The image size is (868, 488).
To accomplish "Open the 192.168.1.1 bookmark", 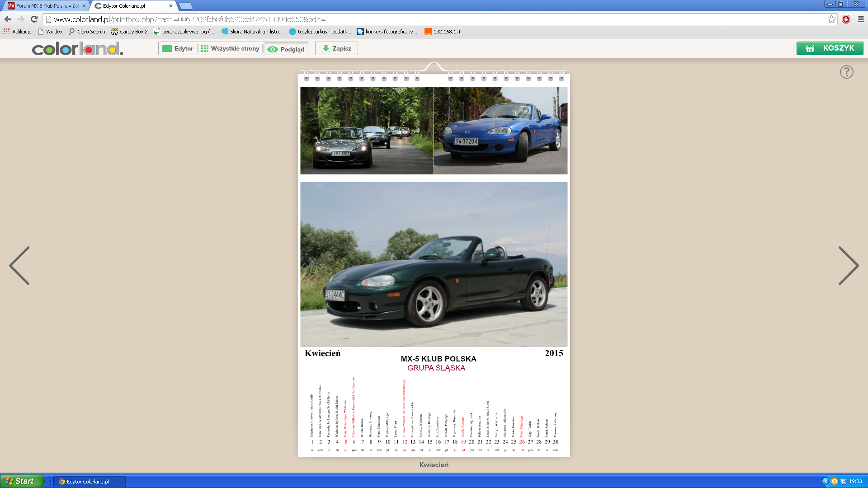I will [443, 32].
